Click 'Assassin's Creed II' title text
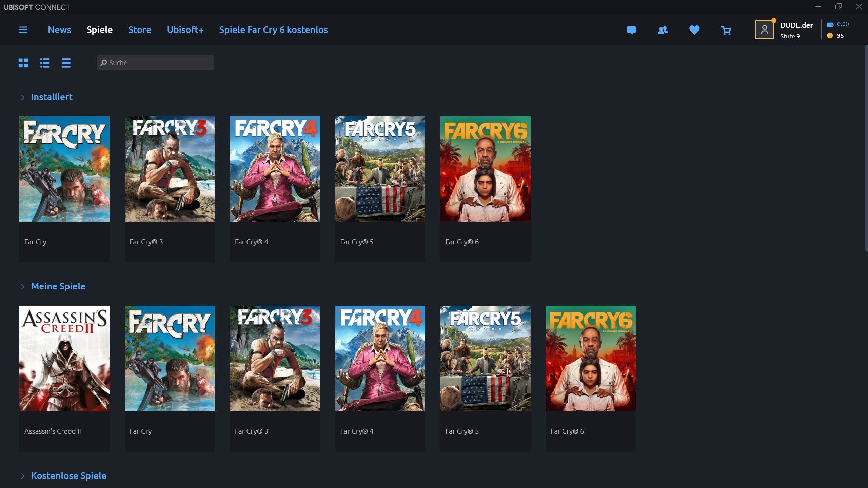Image resolution: width=868 pixels, height=488 pixels. 53,431
